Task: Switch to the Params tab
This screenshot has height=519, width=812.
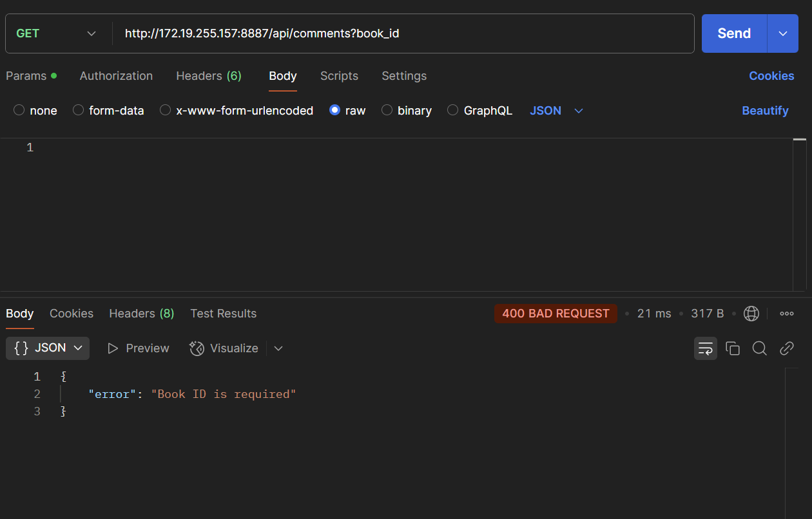Action: pyautogui.click(x=31, y=76)
